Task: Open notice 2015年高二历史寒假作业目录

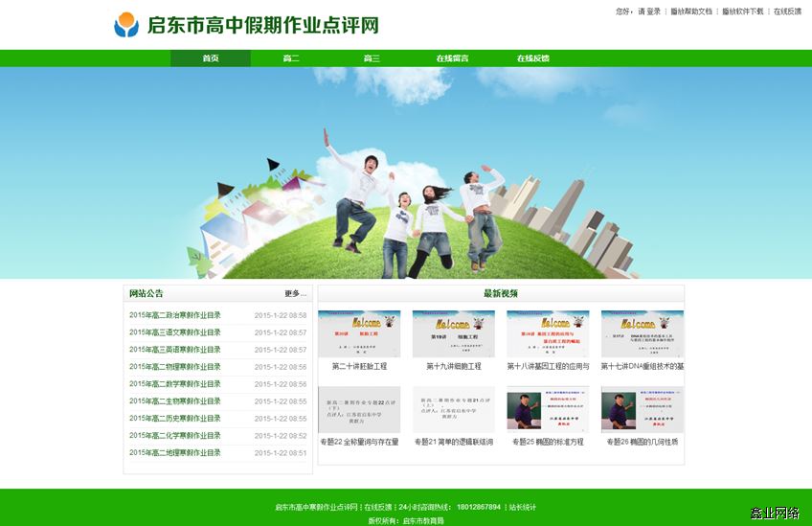Action: click(175, 418)
